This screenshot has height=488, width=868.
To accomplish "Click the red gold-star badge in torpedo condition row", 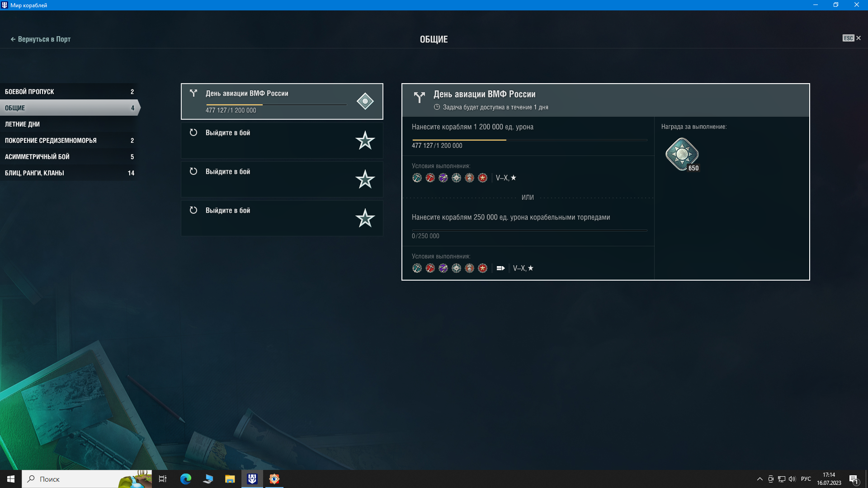I will tap(483, 268).
